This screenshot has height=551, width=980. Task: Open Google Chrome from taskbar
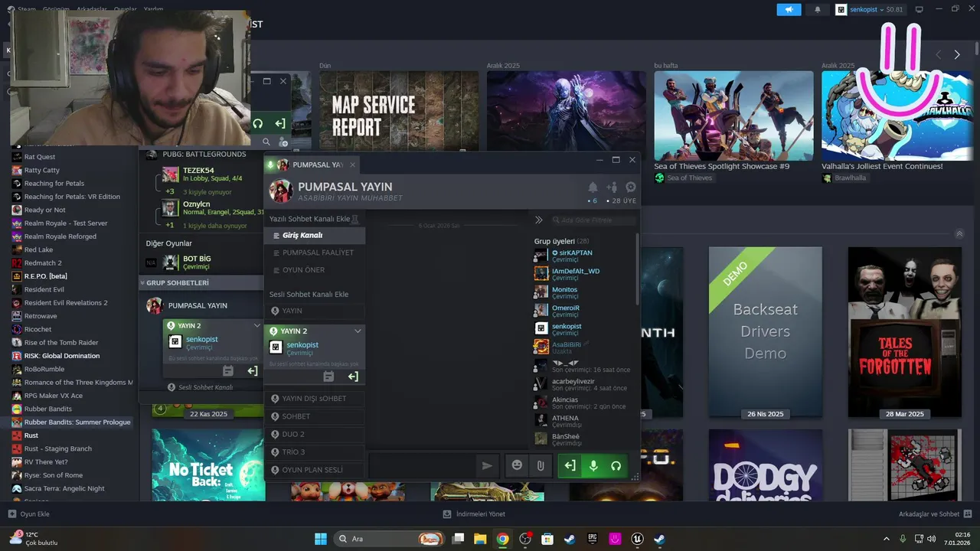click(502, 539)
